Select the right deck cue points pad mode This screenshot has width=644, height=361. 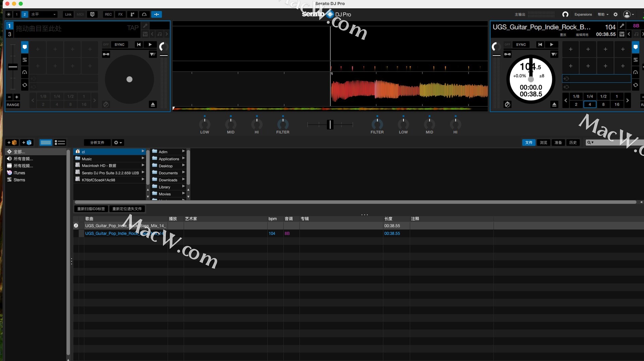click(636, 47)
